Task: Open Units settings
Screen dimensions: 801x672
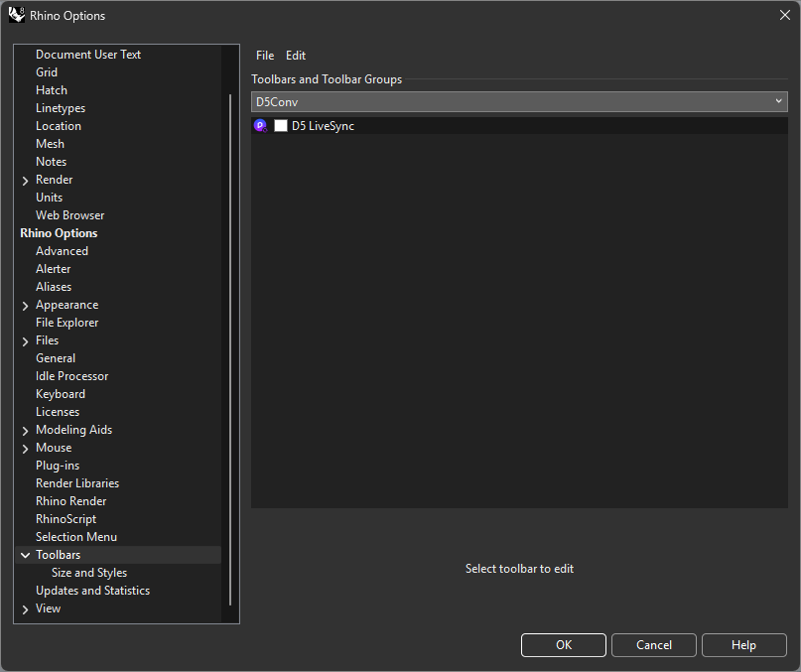Action: click(x=49, y=198)
